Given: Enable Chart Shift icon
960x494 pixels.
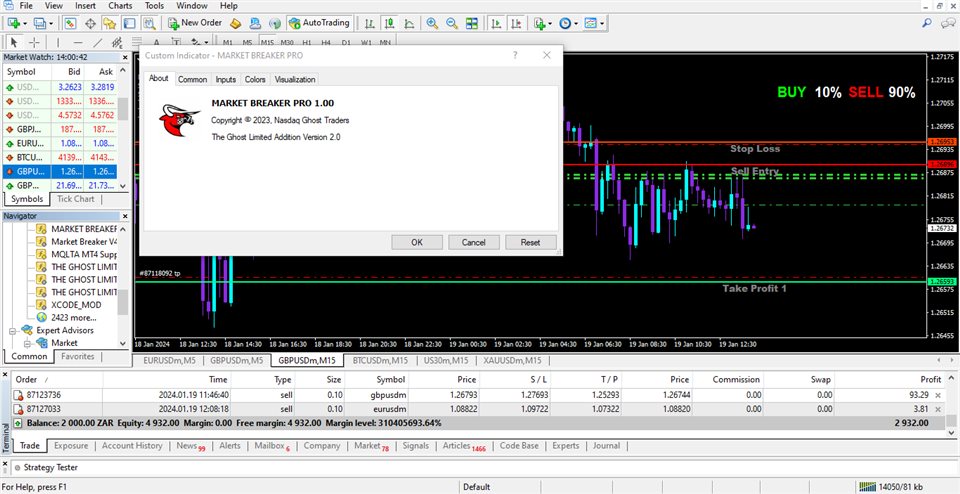Looking at the screenshot, I should point(516,23).
